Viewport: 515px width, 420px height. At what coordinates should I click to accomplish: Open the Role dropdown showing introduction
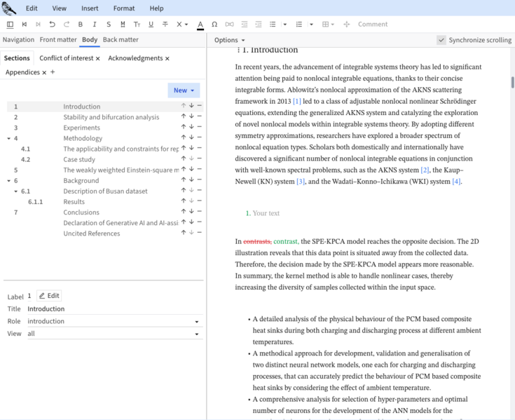tap(115, 321)
